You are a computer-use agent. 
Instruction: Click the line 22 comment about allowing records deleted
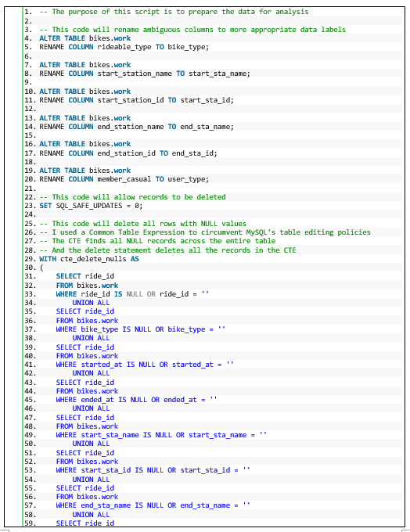(x=132, y=197)
